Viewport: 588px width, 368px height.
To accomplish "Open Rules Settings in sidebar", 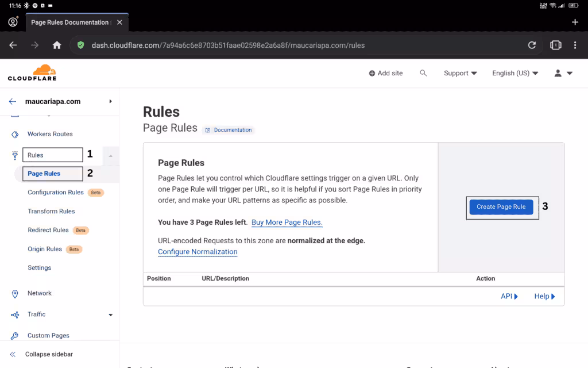I will (40, 268).
